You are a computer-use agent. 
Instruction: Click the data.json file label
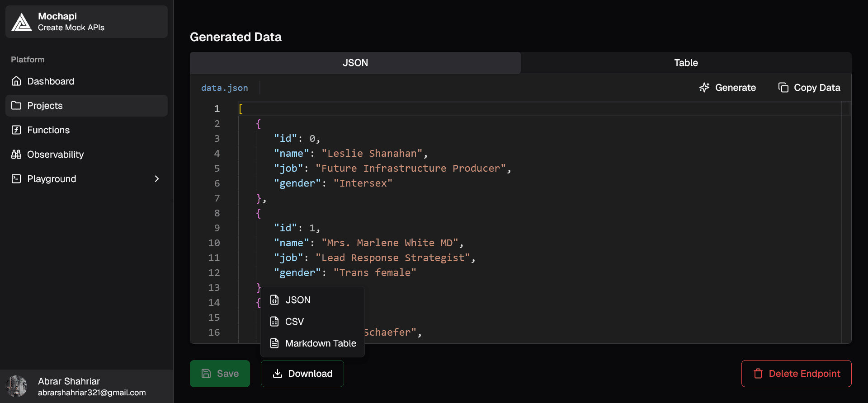point(224,88)
